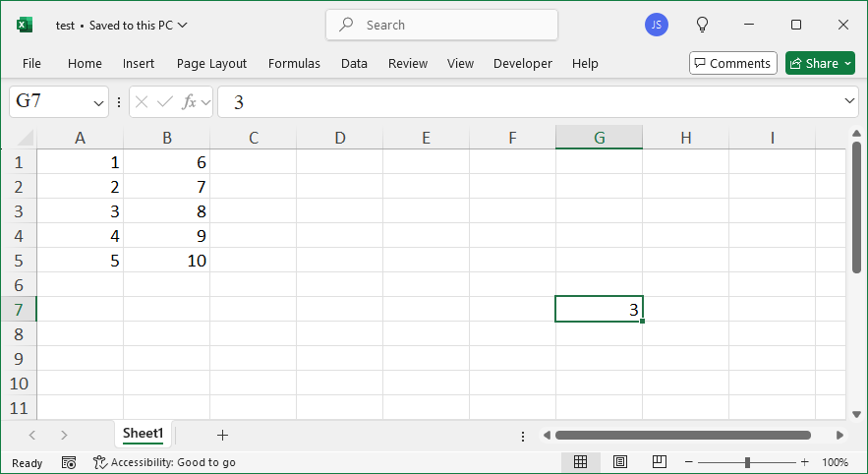Click the Select All corner triangle

[x=24, y=138]
